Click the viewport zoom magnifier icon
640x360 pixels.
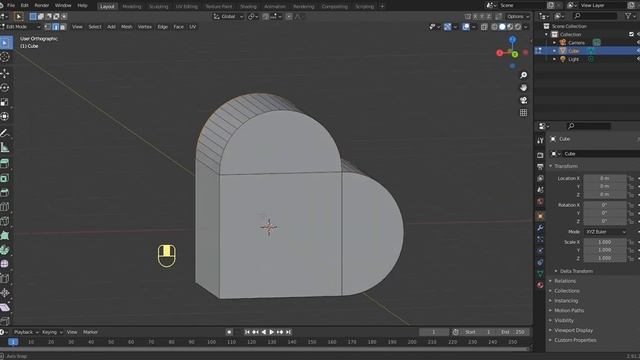click(523, 76)
